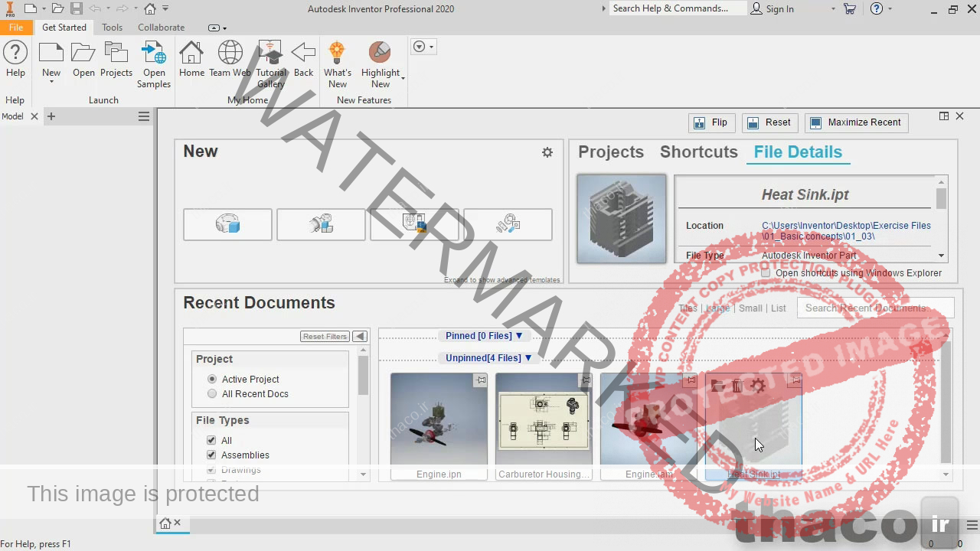Image resolution: width=980 pixels, height=551 pixels.
Task: Open ribbon appearance dropdown button
Action: [423, 47]
